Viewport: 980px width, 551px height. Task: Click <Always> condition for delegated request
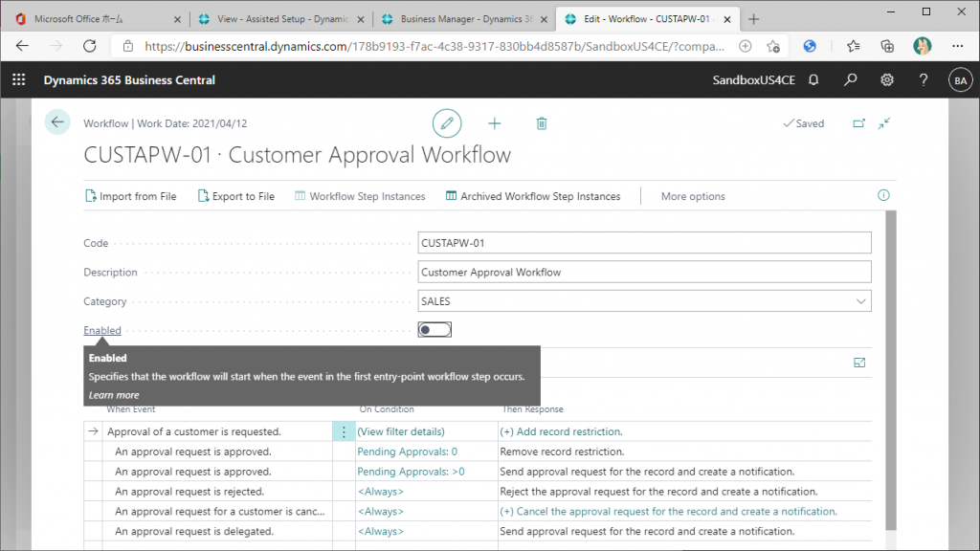[381, 532]
